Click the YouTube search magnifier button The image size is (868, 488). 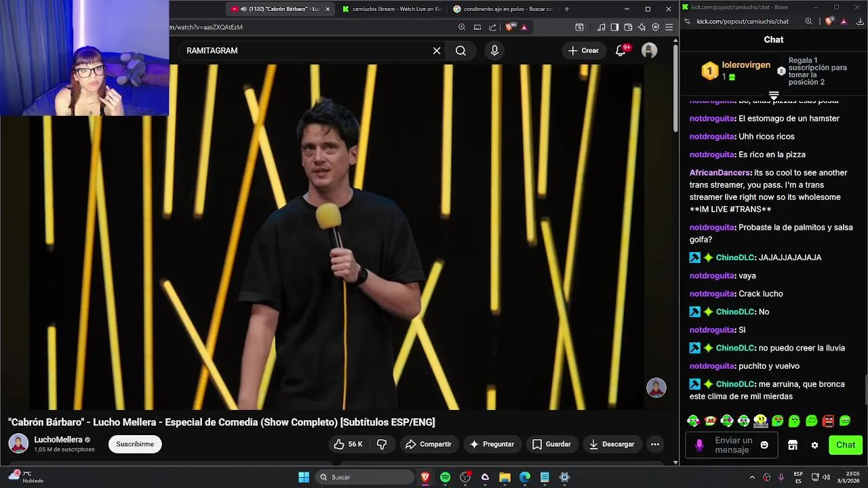460,51
